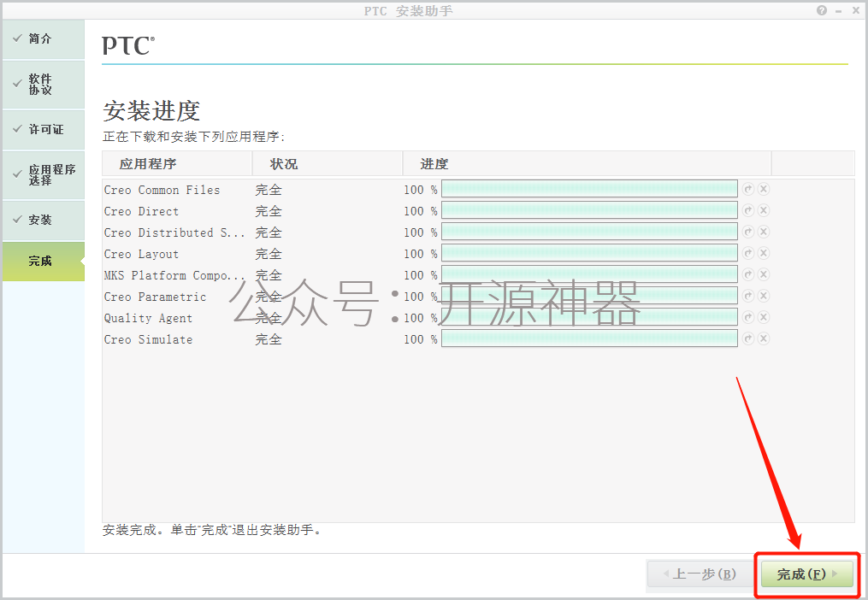Click the retry icon for Creo Common Files

[748, 189]
